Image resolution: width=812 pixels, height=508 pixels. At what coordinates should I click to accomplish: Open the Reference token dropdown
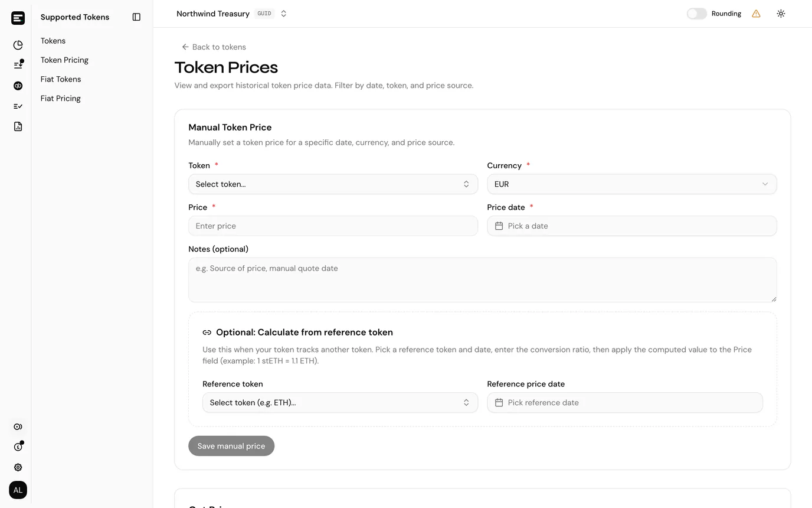(x=340, y=403)
